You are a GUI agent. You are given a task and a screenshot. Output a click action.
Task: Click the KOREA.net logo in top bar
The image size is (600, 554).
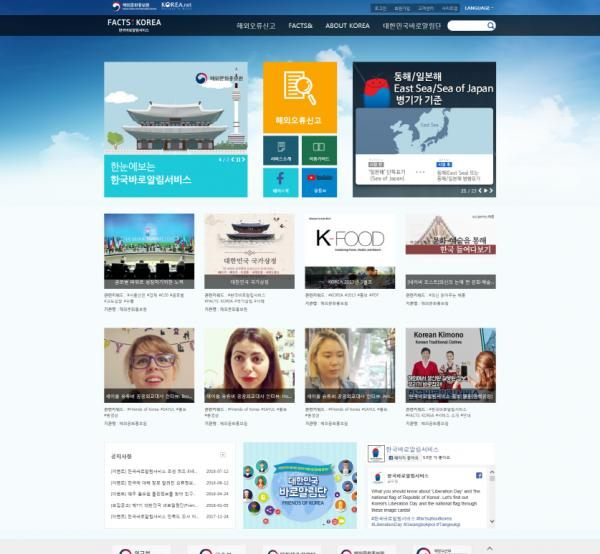point(176,6)
